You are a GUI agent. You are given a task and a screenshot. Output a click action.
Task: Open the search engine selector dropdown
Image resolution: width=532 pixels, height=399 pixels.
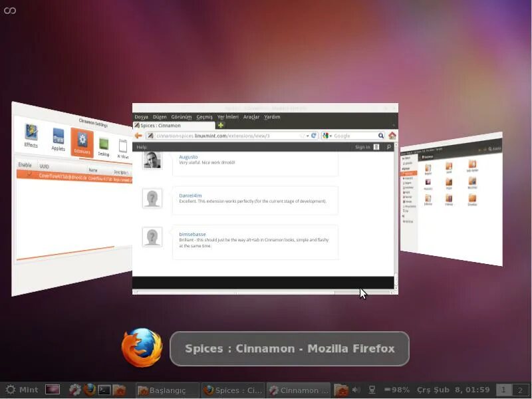tap(327, 136)
